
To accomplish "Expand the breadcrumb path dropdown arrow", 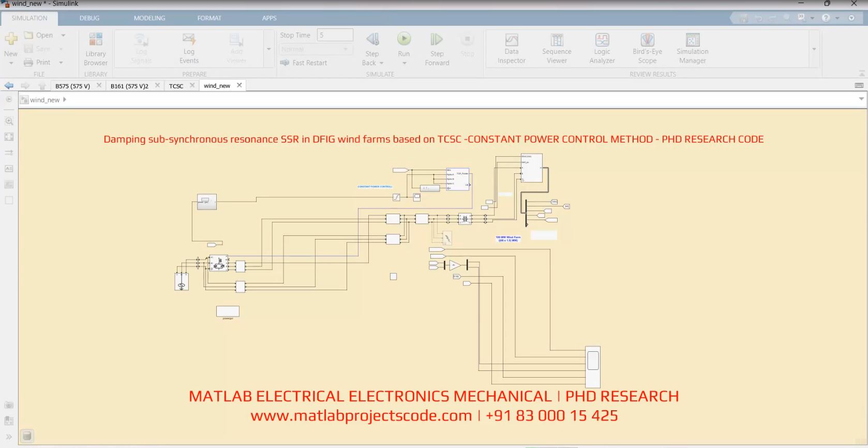I will (861, 99).
